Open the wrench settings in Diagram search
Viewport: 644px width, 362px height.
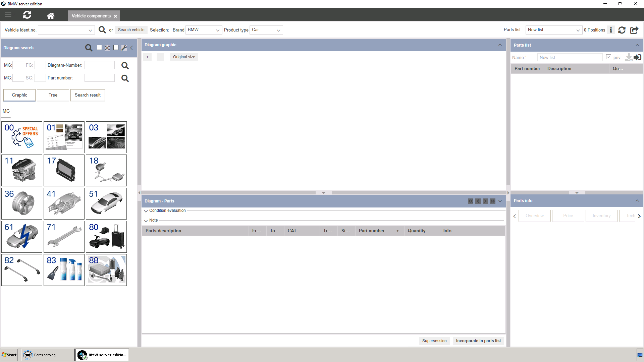(x=124, y=48)
